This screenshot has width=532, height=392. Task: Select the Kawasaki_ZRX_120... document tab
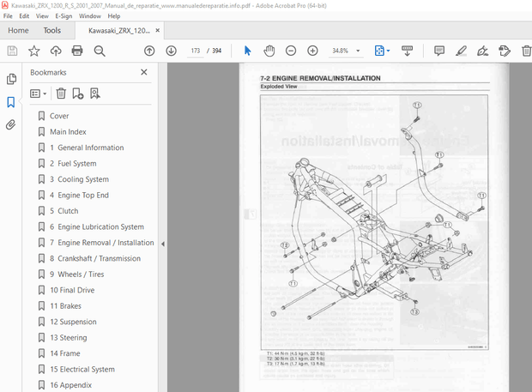tap(118, 31)
